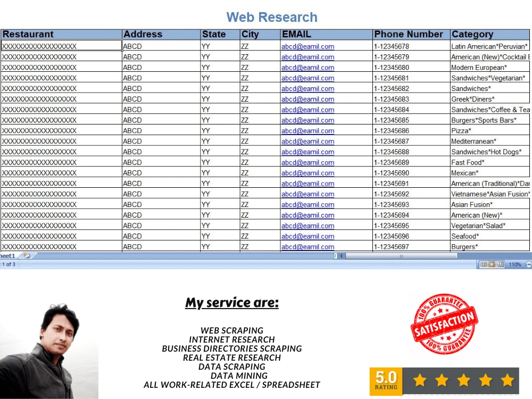Switch to Normal view icon
532x399 pixels.
[484, 264]
